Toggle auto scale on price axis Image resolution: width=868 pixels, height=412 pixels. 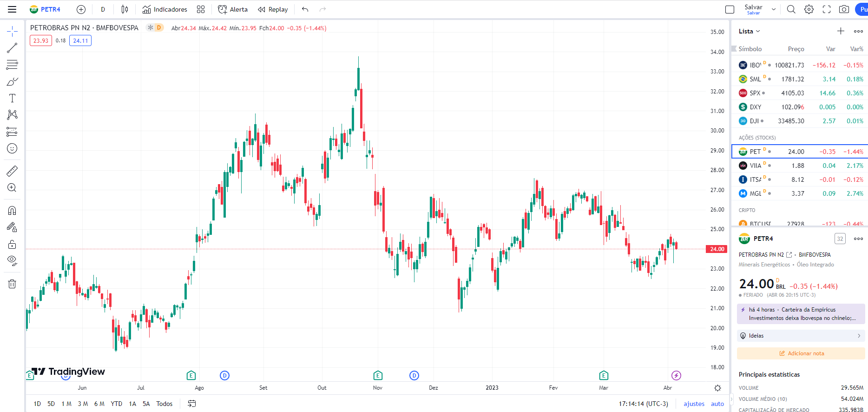click(717, 404)
